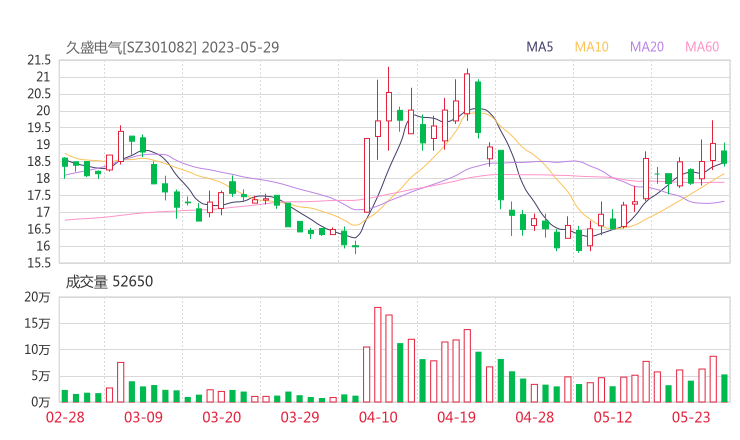Viewport: 740px width, 440px height.
Task: Select the 05-12 date label
Action: tap(613, 417)
